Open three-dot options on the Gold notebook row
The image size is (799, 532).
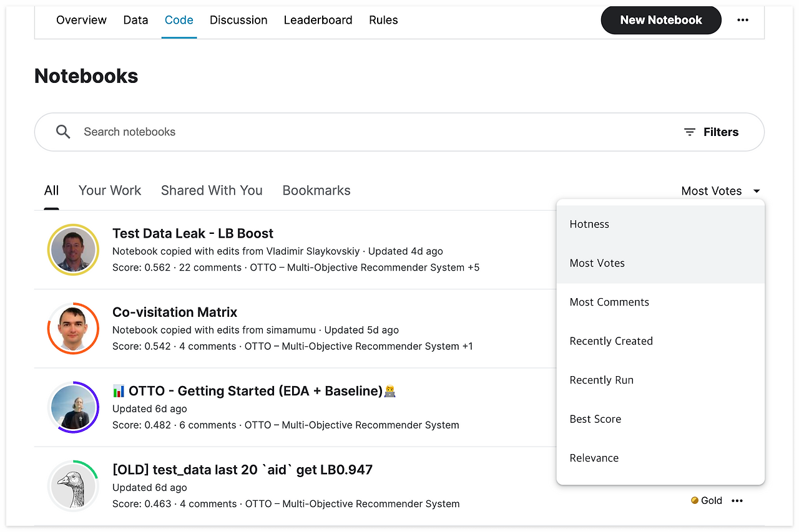(x=737, y=500)
